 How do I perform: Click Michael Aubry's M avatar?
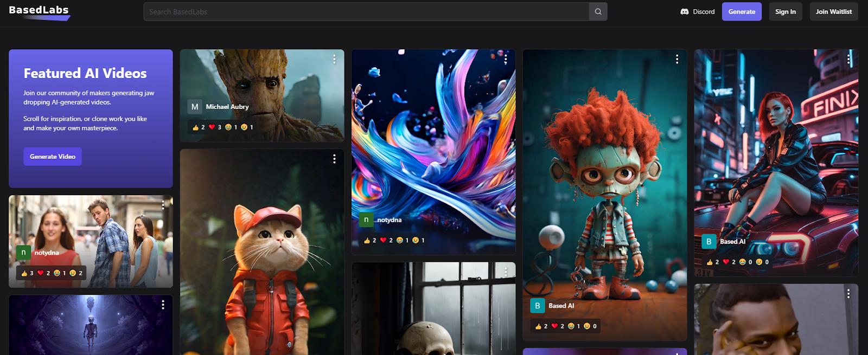point(195,107)
